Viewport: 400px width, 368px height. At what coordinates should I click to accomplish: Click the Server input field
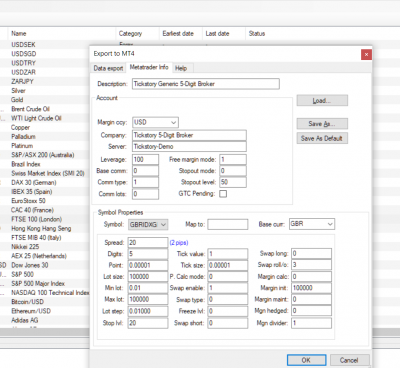189,146
